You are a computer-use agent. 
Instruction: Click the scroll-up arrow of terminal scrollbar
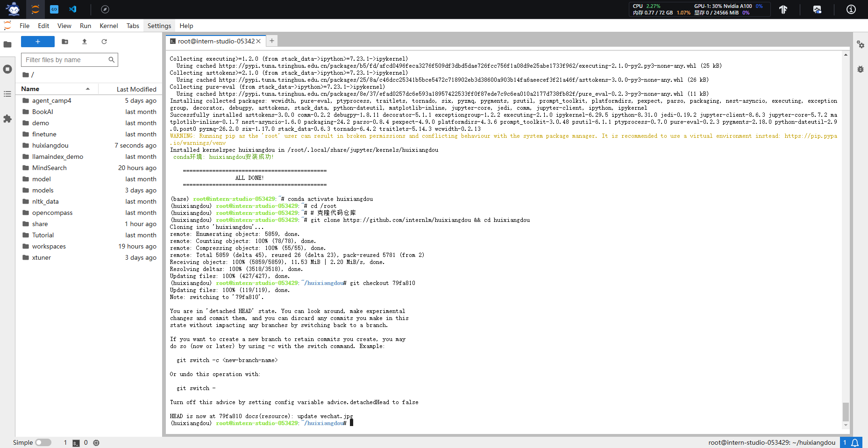coord(846,55)
